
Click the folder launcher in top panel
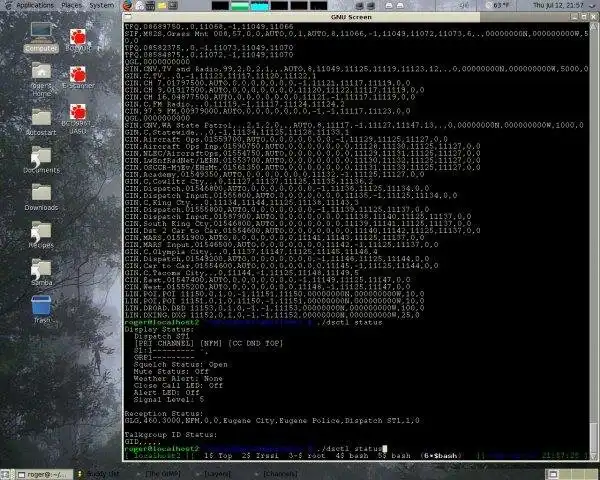click(x=162, y=5)
